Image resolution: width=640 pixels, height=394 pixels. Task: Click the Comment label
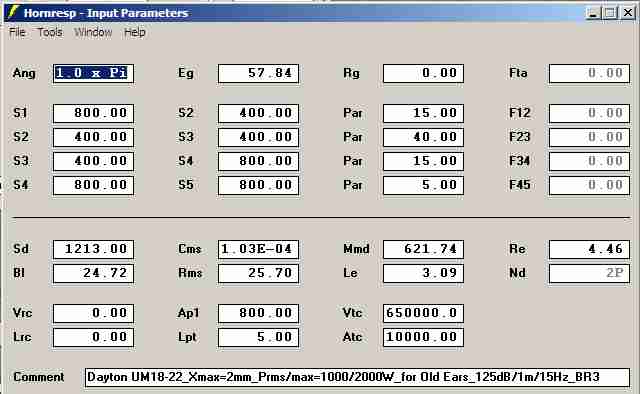point(39,377)
